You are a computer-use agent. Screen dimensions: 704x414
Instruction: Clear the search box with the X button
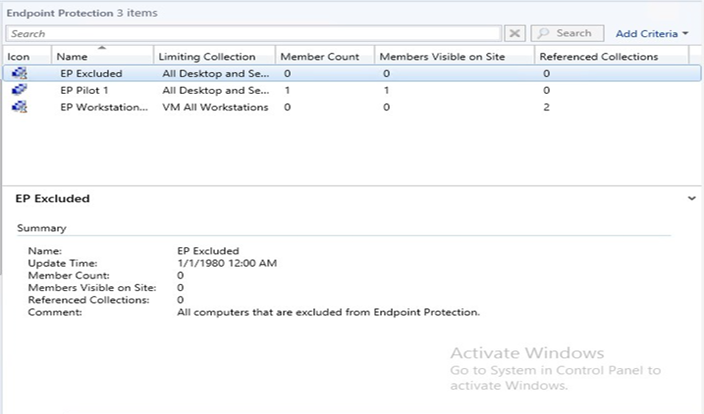click(515, 33)
